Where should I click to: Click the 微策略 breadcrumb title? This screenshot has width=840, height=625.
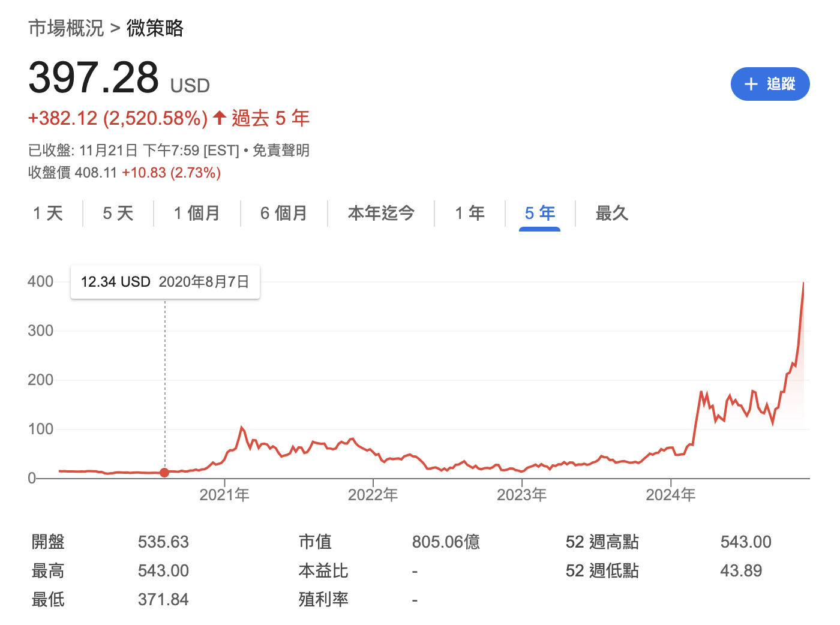click(155, 28)
